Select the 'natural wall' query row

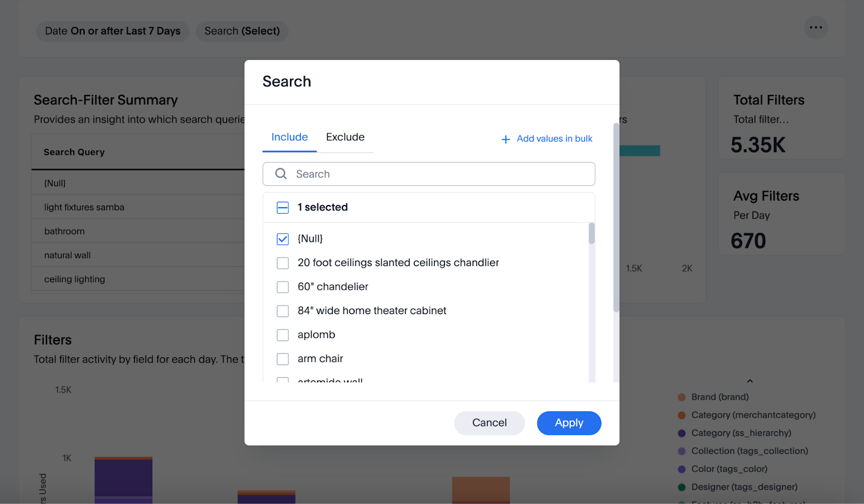138,255
